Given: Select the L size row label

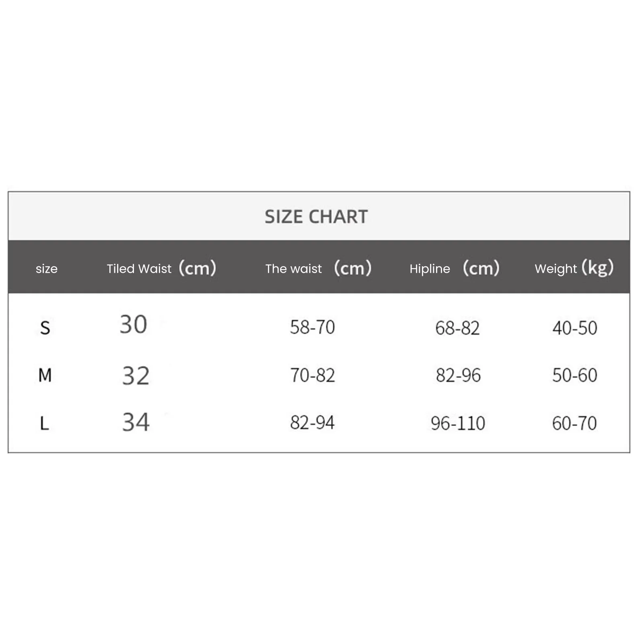Looking at the screenshot, I should click(44, 423).
